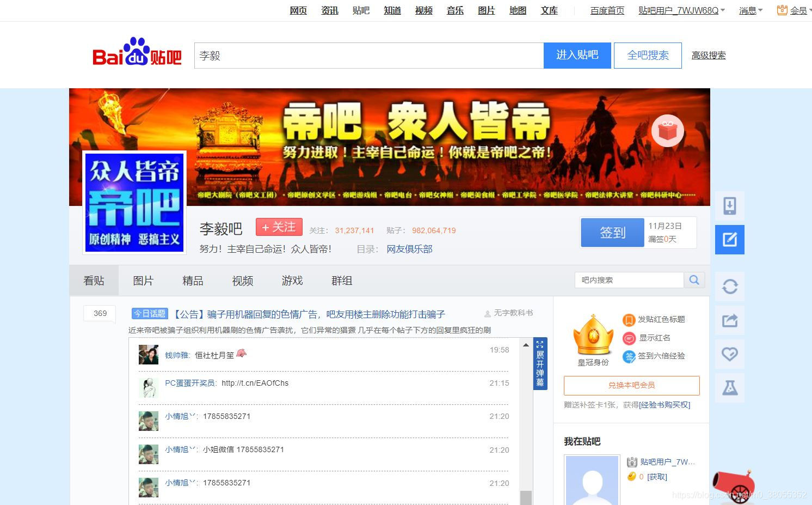
Task: Click the refresh icon in right sidebar
Action: pyautogui.click(x=730, y=287)
